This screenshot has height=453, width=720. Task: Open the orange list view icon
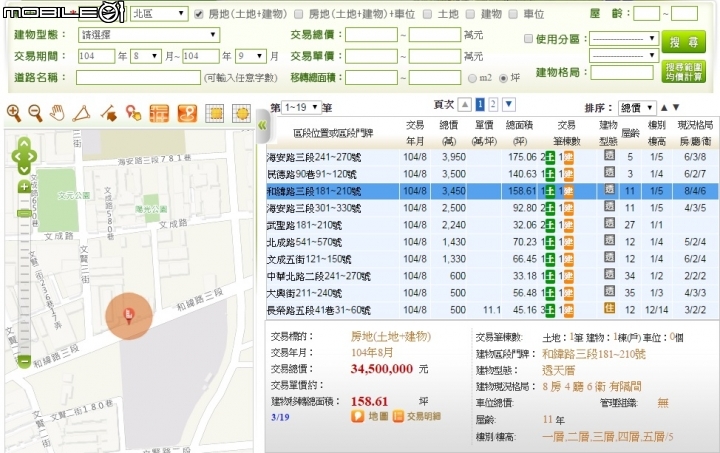pyautogui.click(x=159, y=113)
